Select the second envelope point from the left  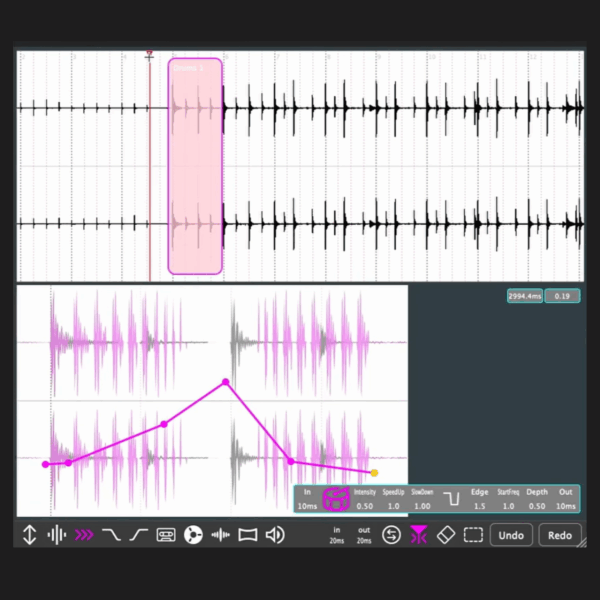(x=68, y=463)
